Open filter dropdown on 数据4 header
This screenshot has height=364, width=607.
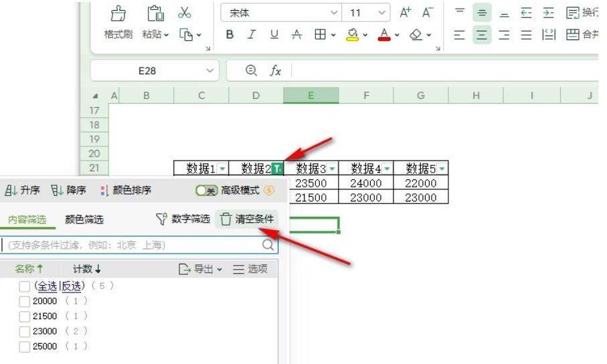[387, 169]
